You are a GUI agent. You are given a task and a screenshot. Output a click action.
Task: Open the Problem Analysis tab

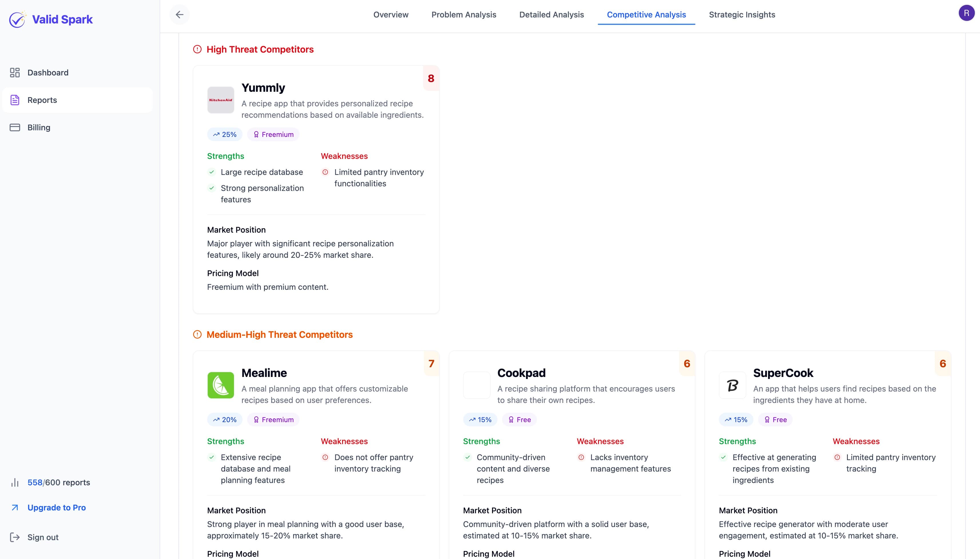(x=463, y=15)
